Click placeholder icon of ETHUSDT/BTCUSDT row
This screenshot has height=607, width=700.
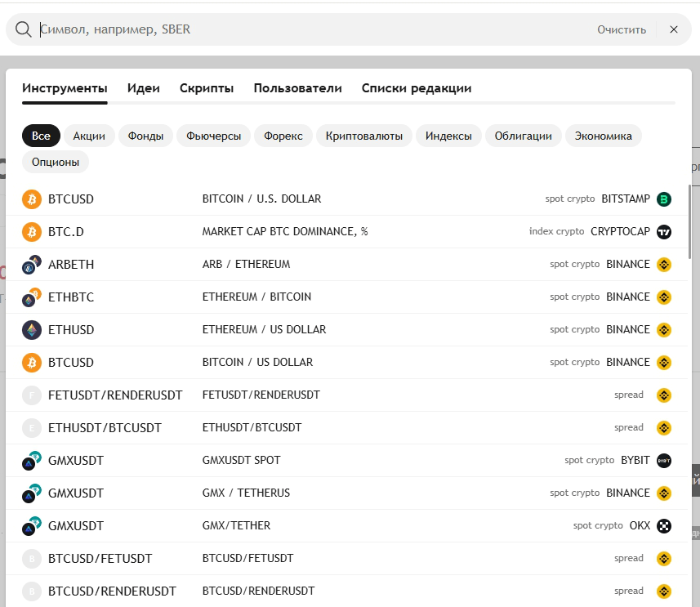[32, 428]
